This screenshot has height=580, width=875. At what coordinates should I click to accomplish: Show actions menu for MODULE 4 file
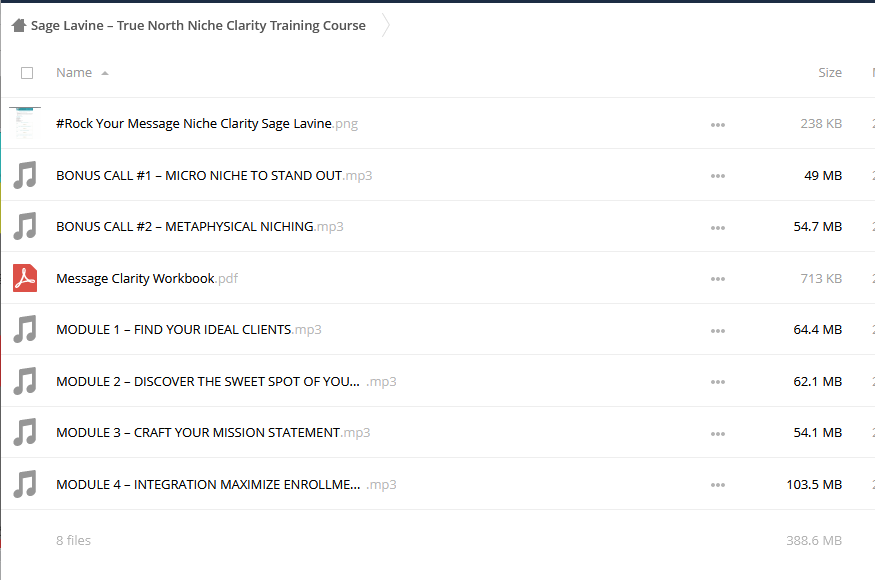click(718, 485)
